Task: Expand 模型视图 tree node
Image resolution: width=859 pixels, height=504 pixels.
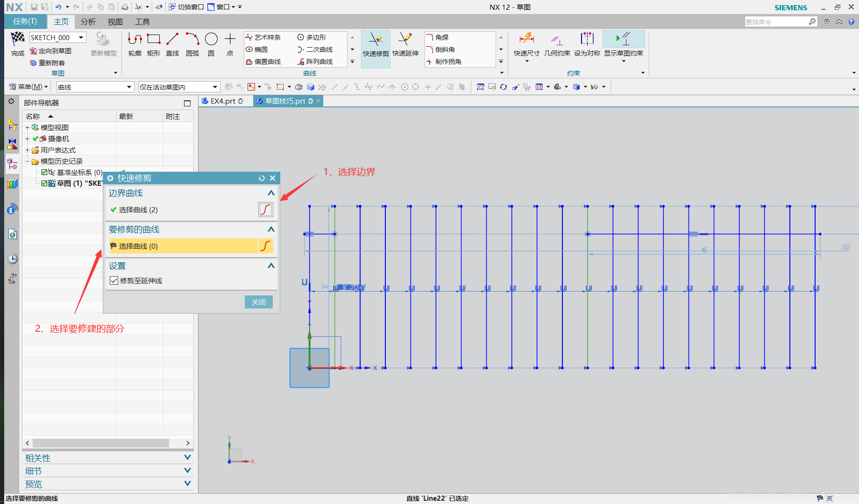Action: [27, 127]
